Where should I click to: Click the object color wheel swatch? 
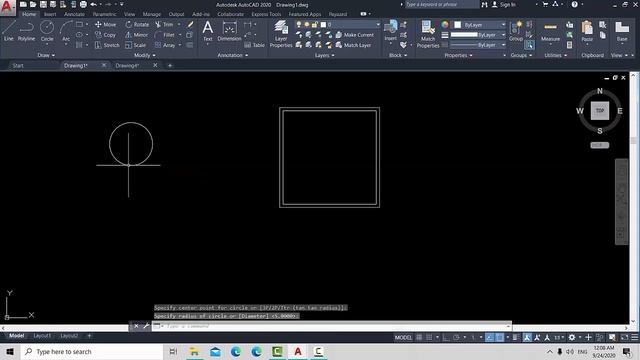coord(445,25)
